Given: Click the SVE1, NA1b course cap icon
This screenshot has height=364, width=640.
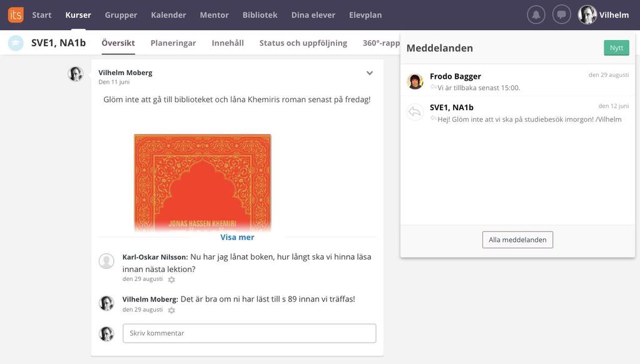Looking at the screenshot, I should click(x=16, y=43).
